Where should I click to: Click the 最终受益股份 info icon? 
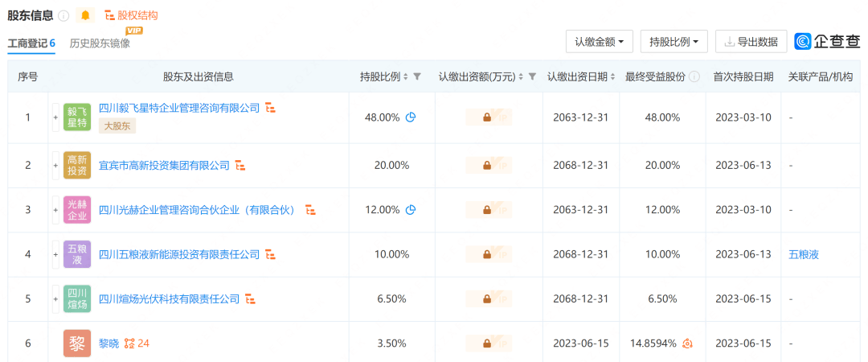pyautogui.click(x=694, y=77)
